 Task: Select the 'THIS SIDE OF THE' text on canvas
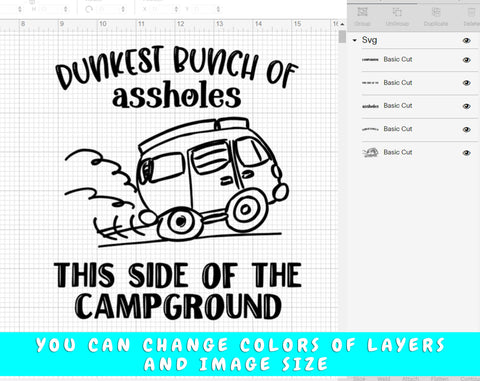point(178,275)
